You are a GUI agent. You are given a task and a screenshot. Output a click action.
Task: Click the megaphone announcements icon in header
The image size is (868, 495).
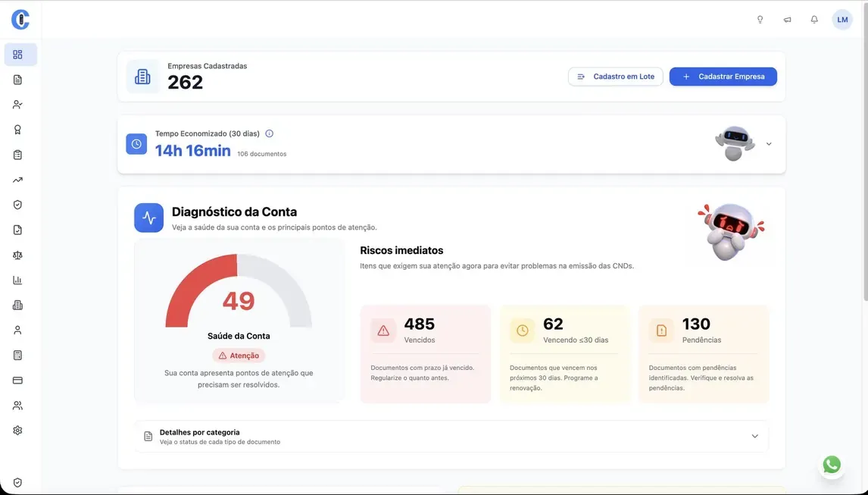pyautogui.click(x=787, y=20)
